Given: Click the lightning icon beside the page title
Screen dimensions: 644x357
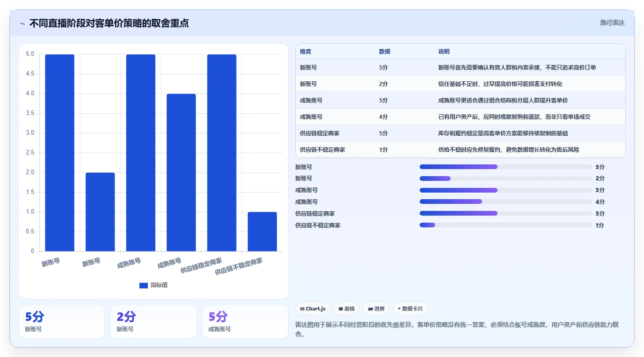Looking at the screenshot, I should [x=22, y=23].
